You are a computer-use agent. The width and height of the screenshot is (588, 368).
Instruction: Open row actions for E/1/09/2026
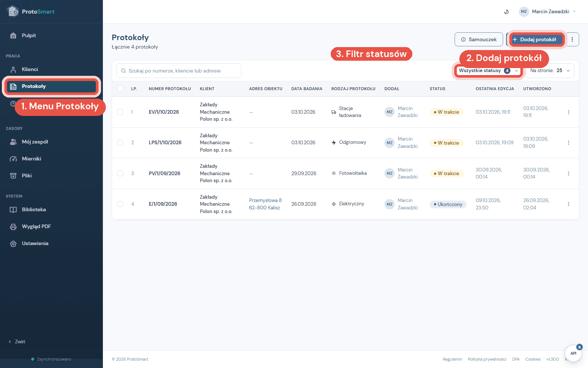tap(568, 204)
